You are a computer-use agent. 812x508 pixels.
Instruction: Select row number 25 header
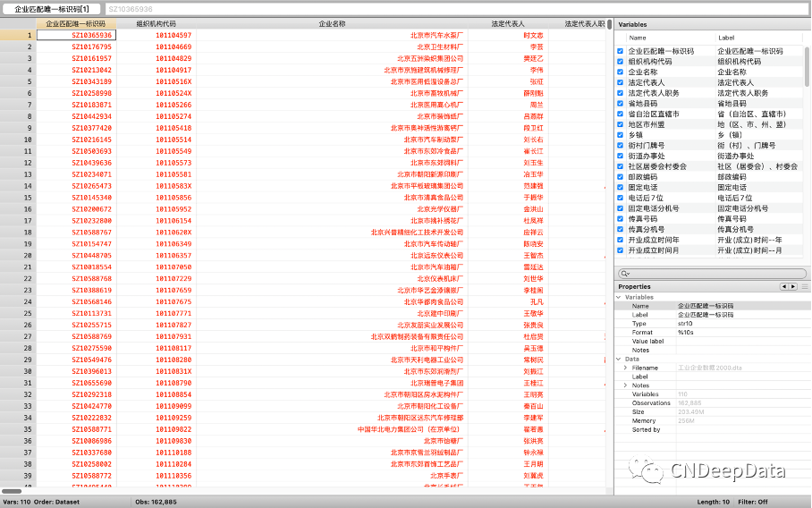pos(18,313)
